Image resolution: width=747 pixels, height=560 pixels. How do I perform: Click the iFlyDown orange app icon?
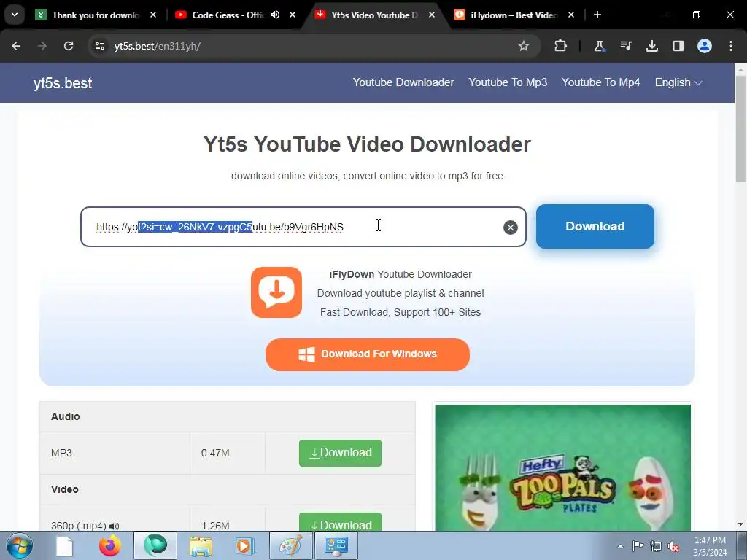[x=276, y=292]
